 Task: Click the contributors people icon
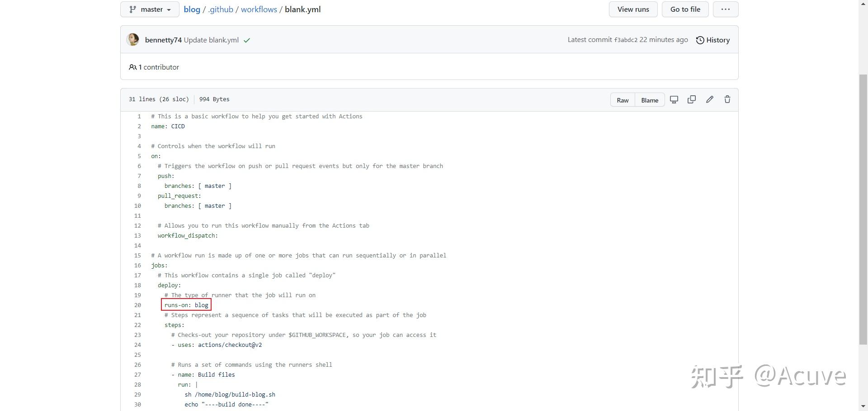click(x=133, y=67)
